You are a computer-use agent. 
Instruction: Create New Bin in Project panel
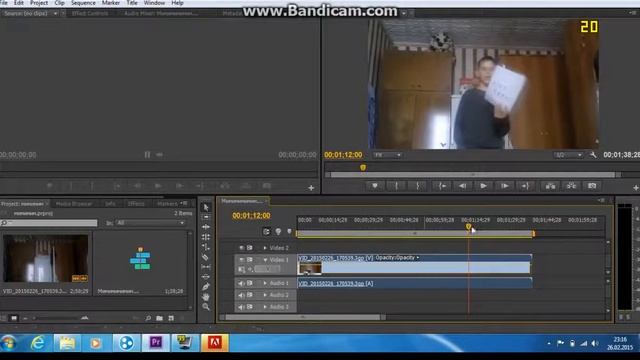[159, 318]
